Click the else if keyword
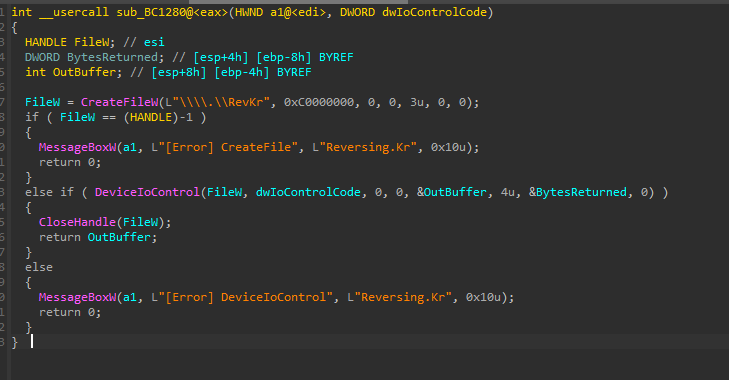 tap(49, 192)
